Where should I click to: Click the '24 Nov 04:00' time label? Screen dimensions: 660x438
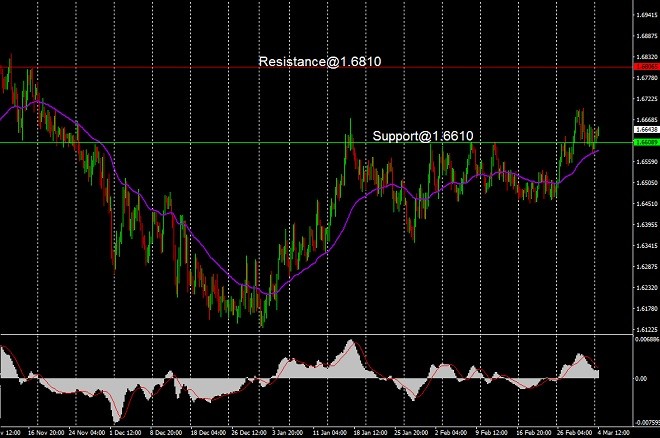coord(87,433)
